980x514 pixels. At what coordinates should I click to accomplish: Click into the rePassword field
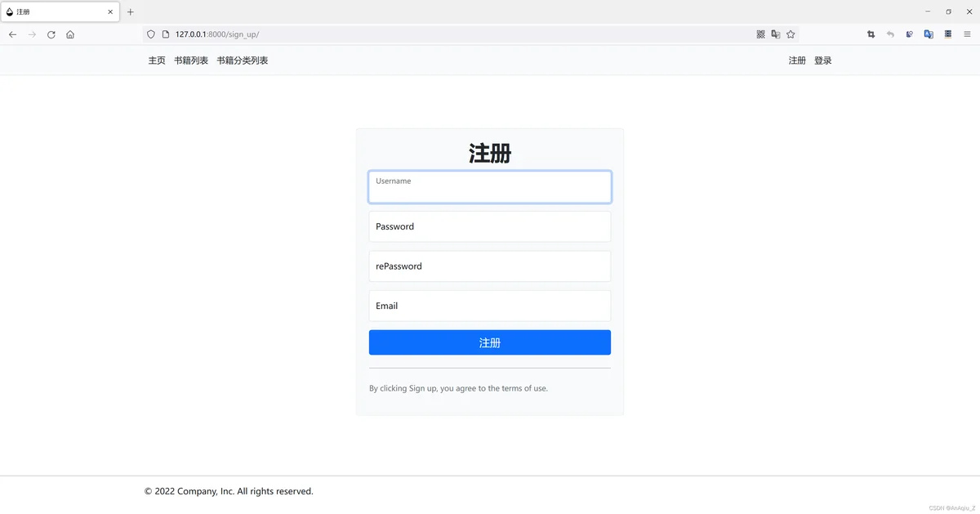(490, 266)
